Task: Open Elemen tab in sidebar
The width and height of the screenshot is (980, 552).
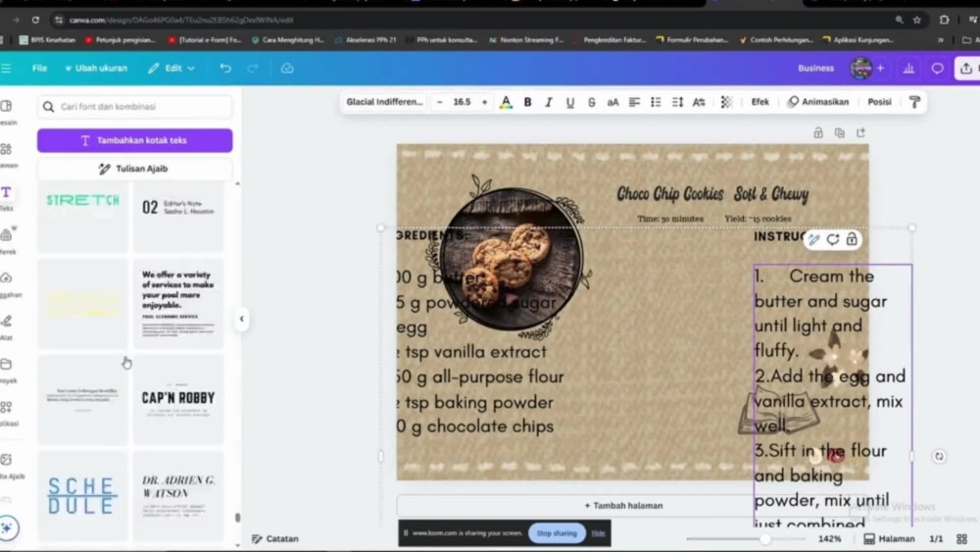Action: pyautogui.click(x=6, y=155)
